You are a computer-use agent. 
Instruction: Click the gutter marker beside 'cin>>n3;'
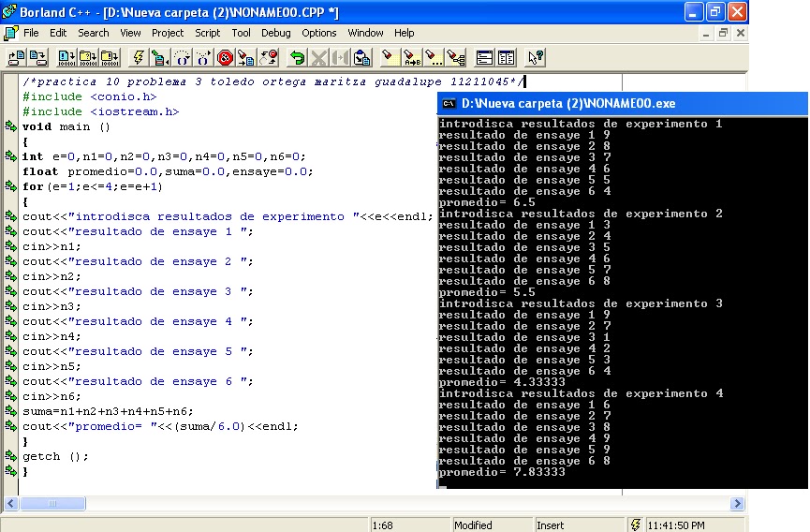(x=10, y=305)
